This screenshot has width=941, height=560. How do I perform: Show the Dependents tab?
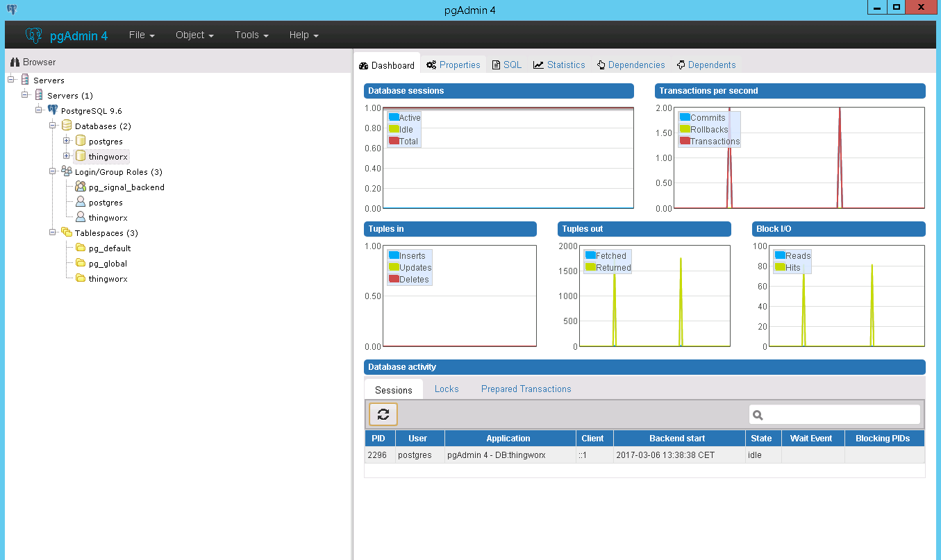click(x=706, y=65)
